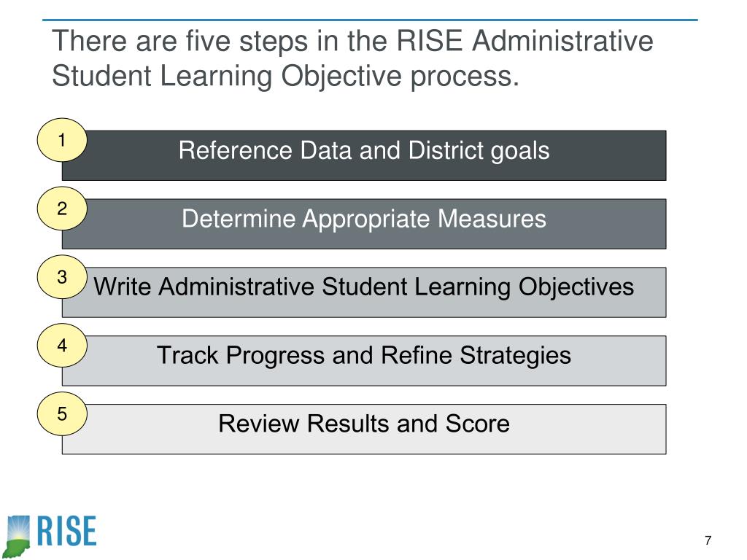Click the yellow circle numbered 3
This screenshot has width=747, height=560.
click(x=62, y=277)
